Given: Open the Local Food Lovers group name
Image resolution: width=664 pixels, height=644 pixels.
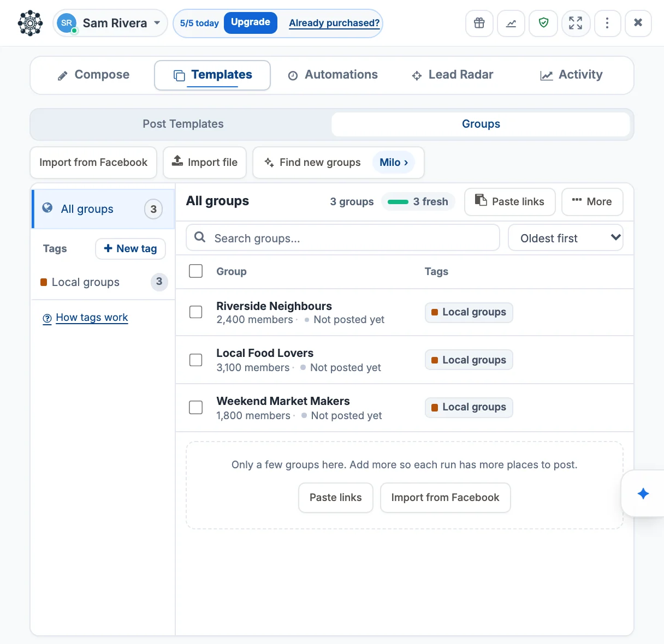Looking at the screenshot, I should [x=265, y=353].
